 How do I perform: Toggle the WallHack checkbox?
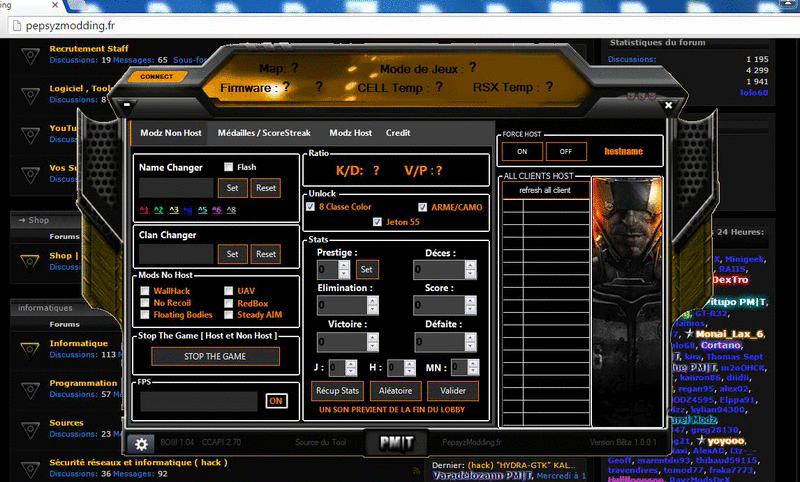[145, 291]
